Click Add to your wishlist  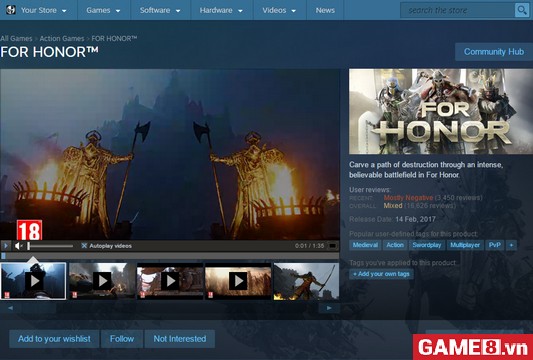click(54, 339)
